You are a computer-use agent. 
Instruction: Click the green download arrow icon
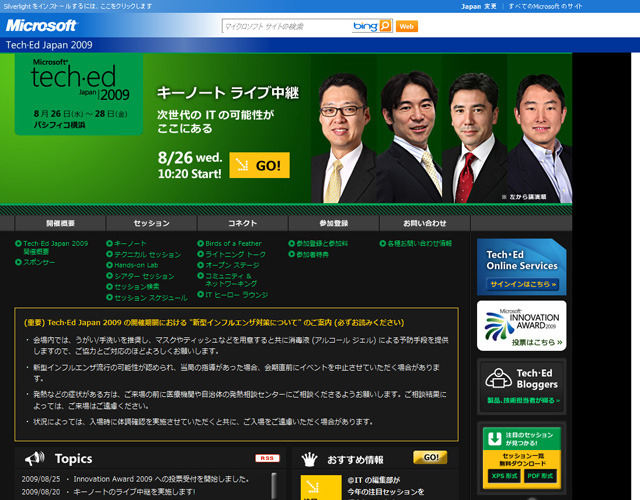tap(495, 438)
